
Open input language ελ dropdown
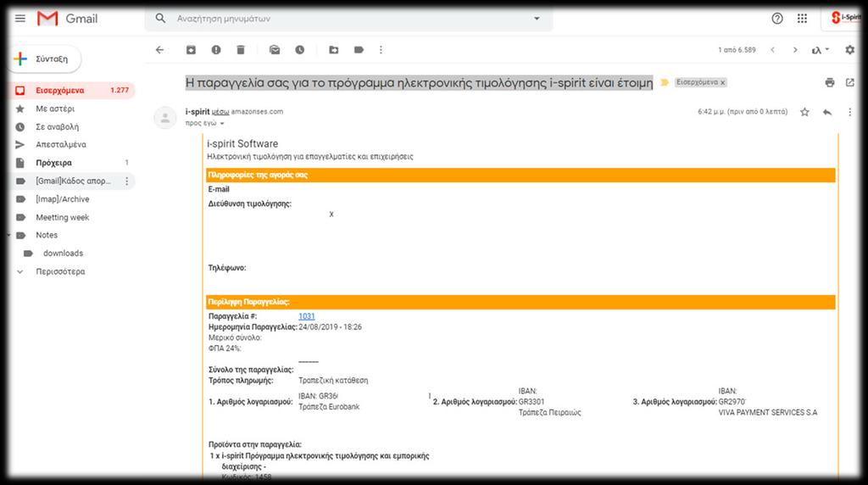pyautogui.click(x=821, y=50)
